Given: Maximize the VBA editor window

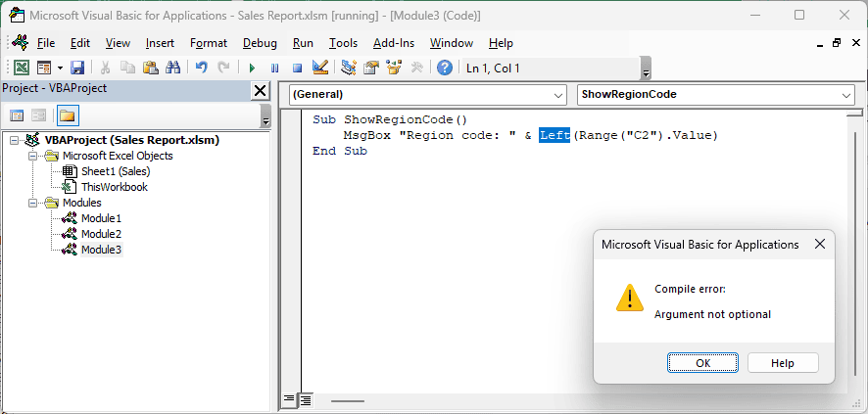Looking at the screenshot, I should (798, 15).
